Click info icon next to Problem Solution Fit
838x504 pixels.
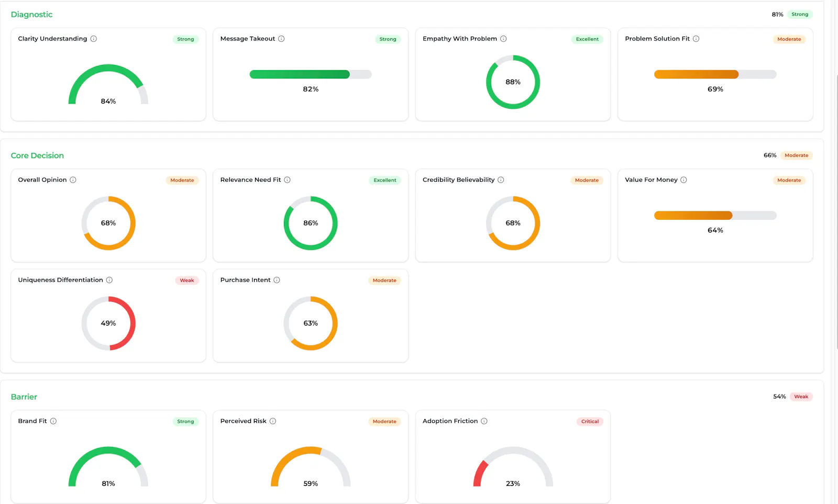tap(696, 39)
